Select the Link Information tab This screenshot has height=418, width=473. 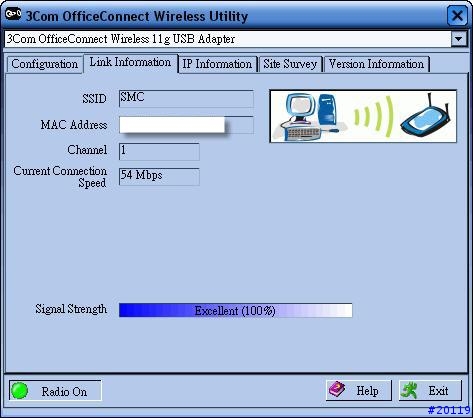point(130,63)
